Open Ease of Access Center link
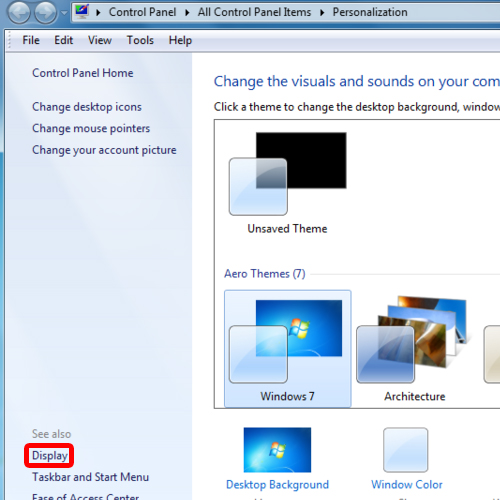500x500 pixels. click(x=85, y=497)
